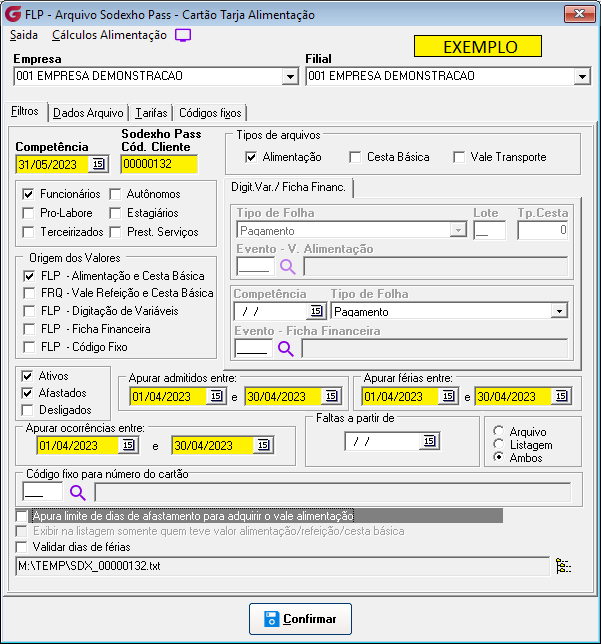Tick the Cesta Básica file type
The height and width of the screenshot is (644, 601).
tap(355, 157)
